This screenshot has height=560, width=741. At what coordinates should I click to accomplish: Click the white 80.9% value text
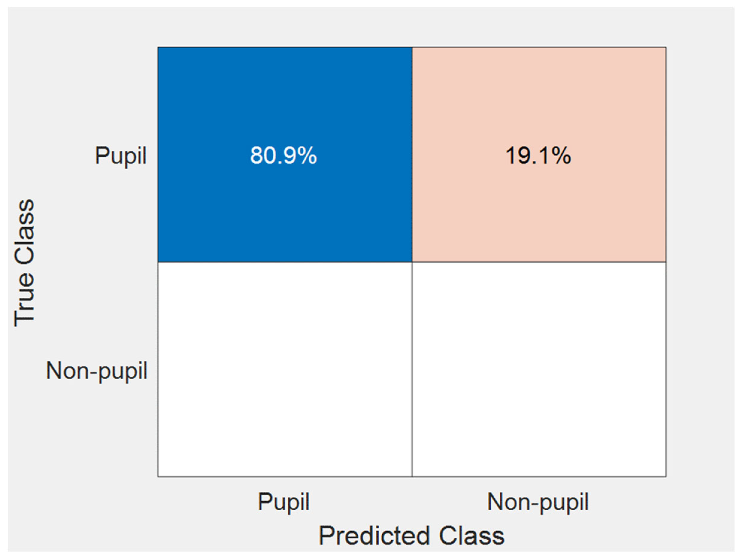(284, 156)
